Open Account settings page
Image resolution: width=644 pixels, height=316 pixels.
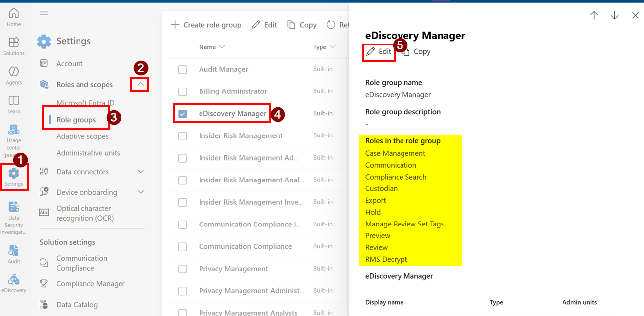click(x=70, y=63)
